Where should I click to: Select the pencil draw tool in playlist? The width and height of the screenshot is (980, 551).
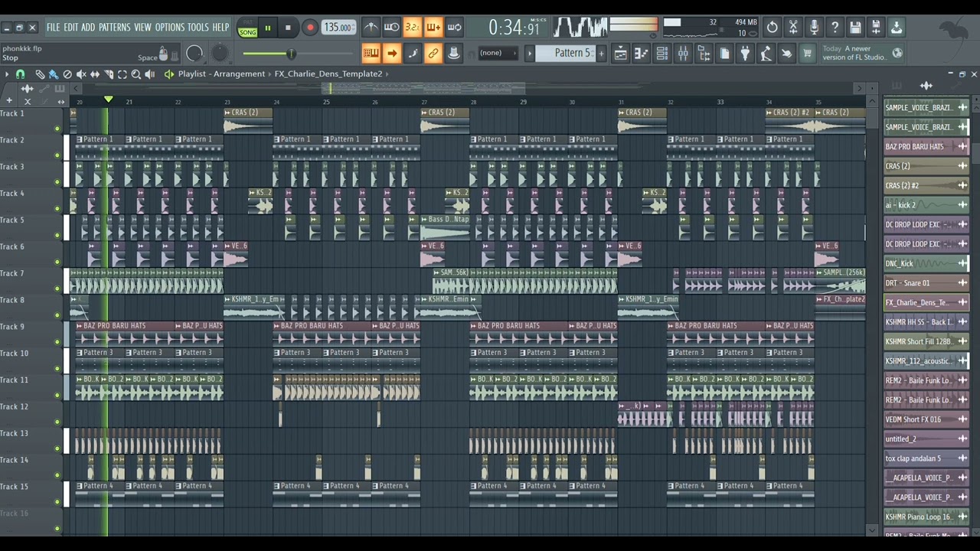pos(40,74)
